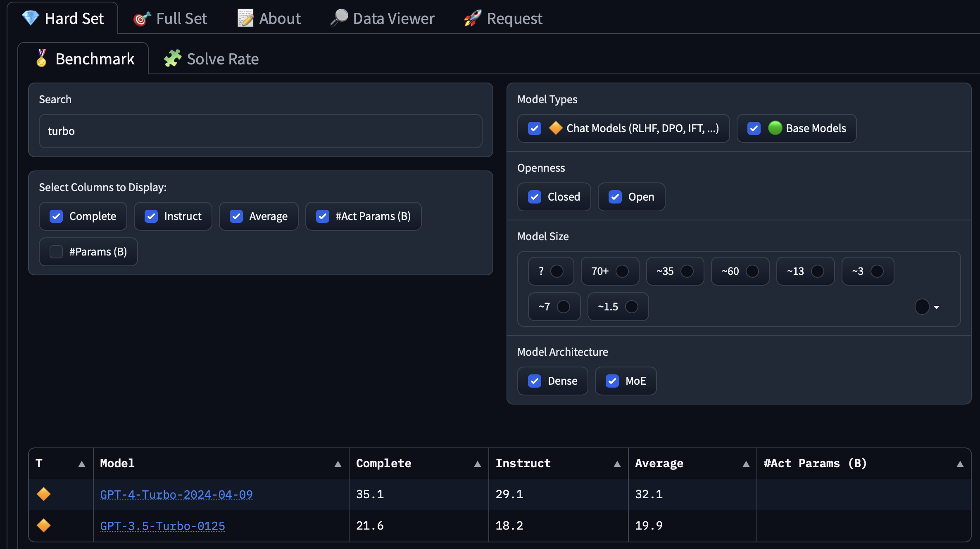Select the 19.9 Average score cell
The height and width of the screenshot is (549, 980).
click(692, 525)
